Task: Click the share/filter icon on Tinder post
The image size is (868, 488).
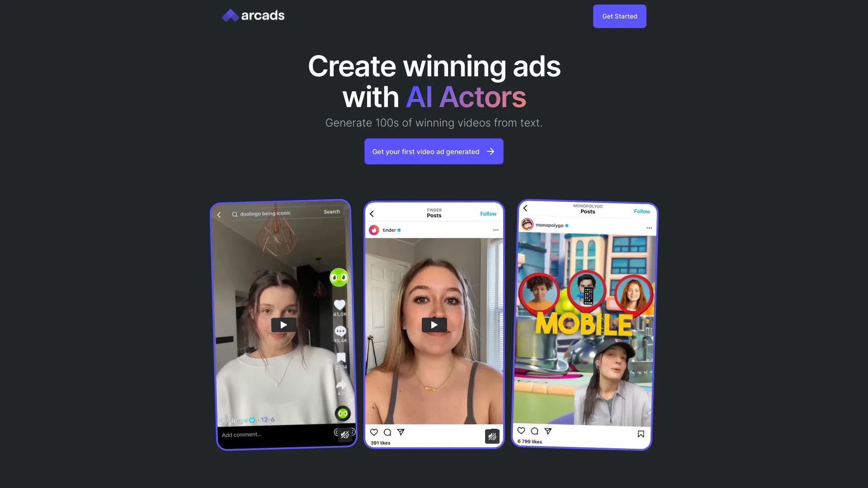Action: point(401,432)
